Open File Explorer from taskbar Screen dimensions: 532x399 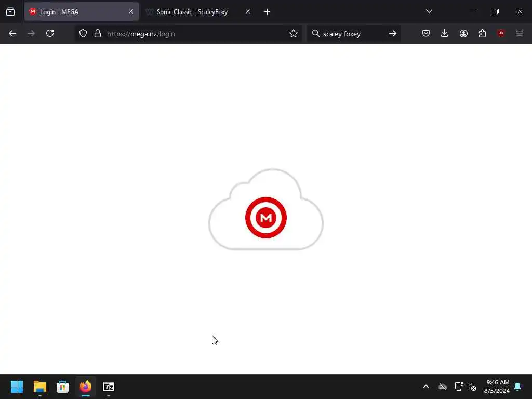(x=39, y=387)
